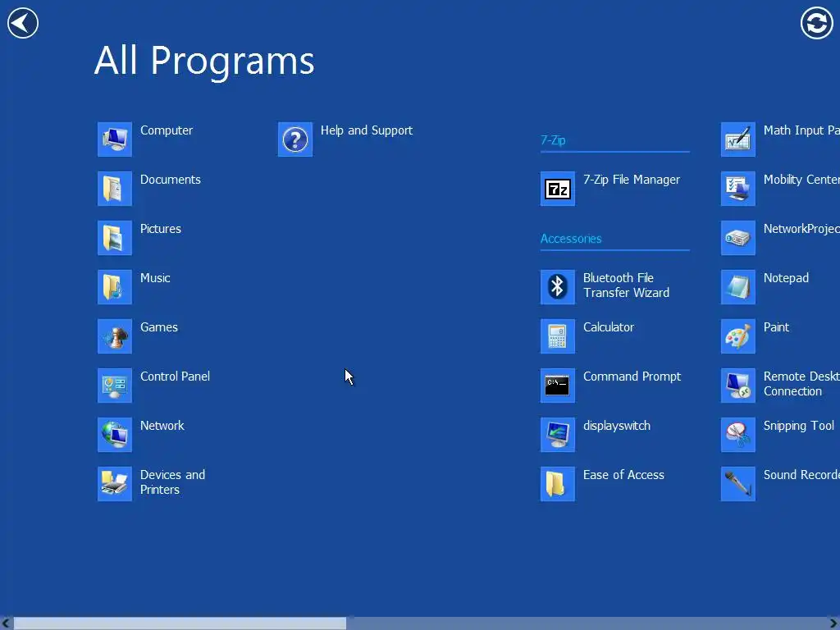Open the Mobility Center icon
840x630 pixels.
click(x=738, y=189)
